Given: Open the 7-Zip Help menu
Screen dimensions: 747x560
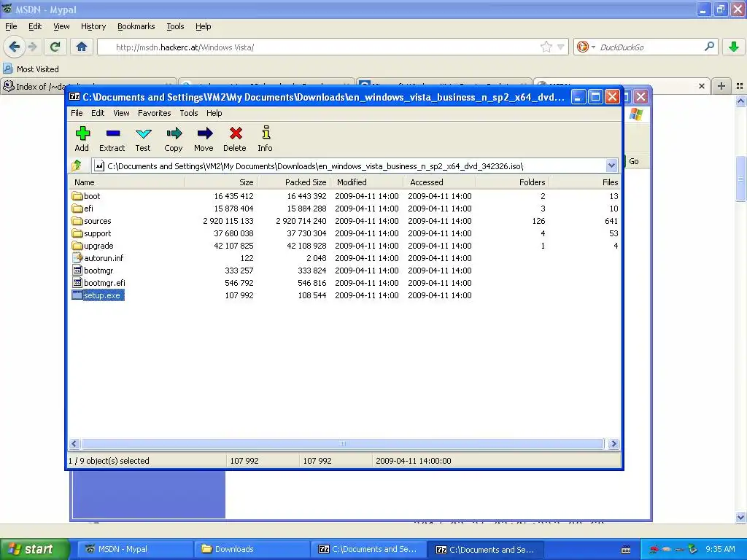Looking at the screenshot, I should 214,113.
